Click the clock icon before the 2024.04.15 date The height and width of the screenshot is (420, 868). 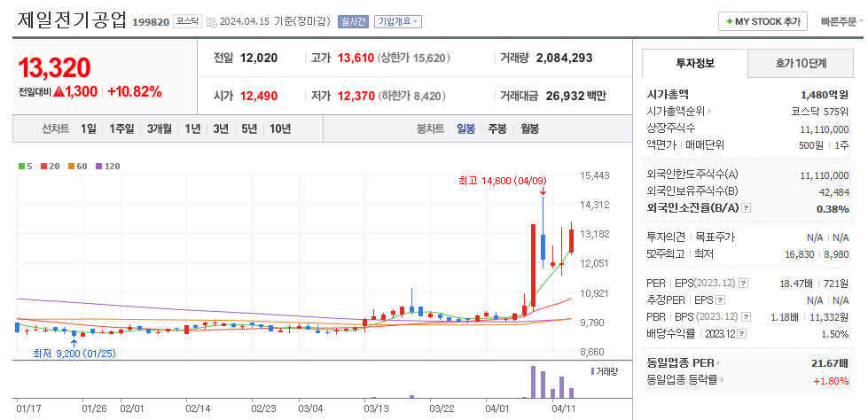212,22
